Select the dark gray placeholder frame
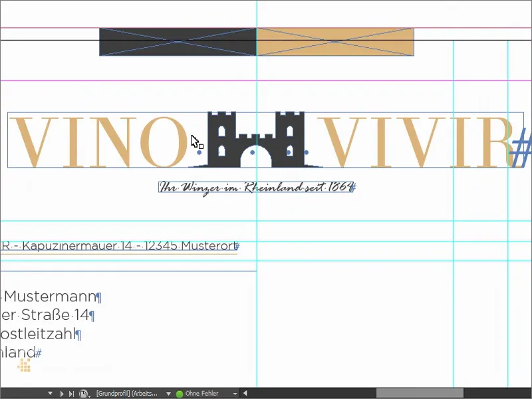Screen dimensions: 532x399 coord(178,42)
